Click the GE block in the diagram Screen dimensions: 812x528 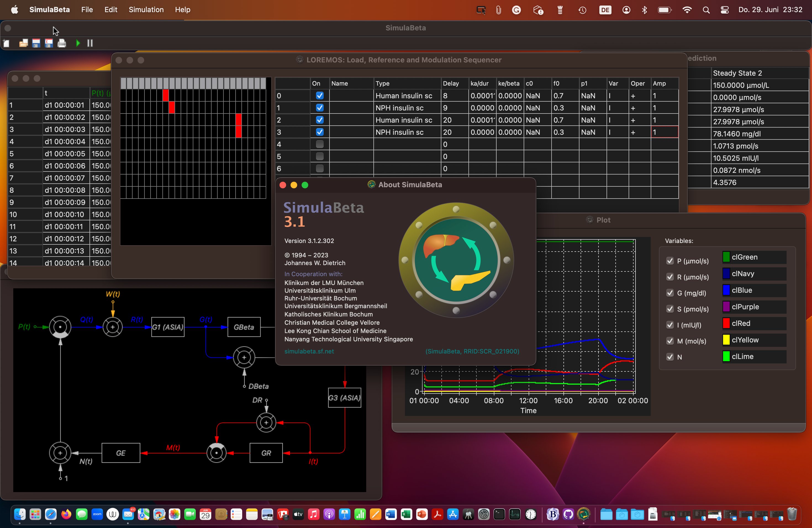pos(121,453)
